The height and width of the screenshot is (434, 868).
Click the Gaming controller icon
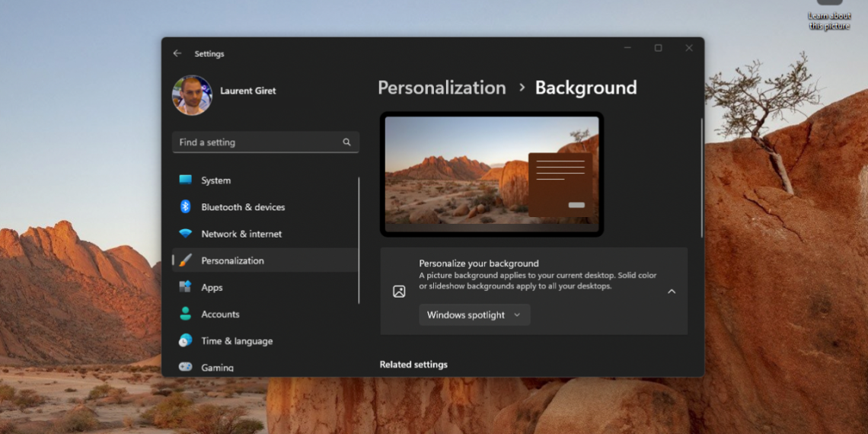point(185,367)
